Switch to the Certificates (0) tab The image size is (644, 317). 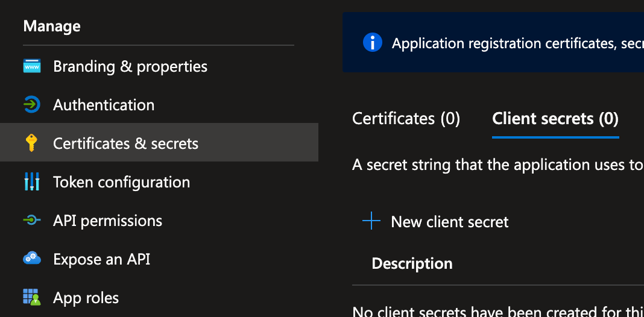(x=406, y=119)
